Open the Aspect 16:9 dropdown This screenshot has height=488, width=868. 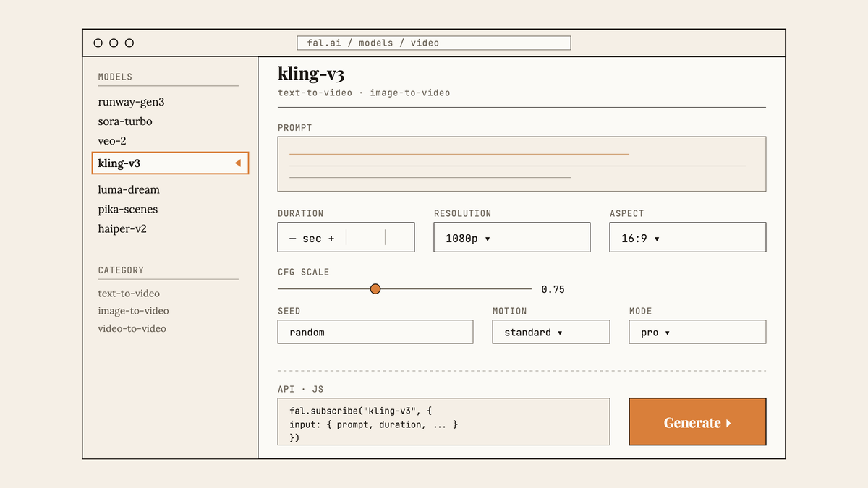[688, 237]
